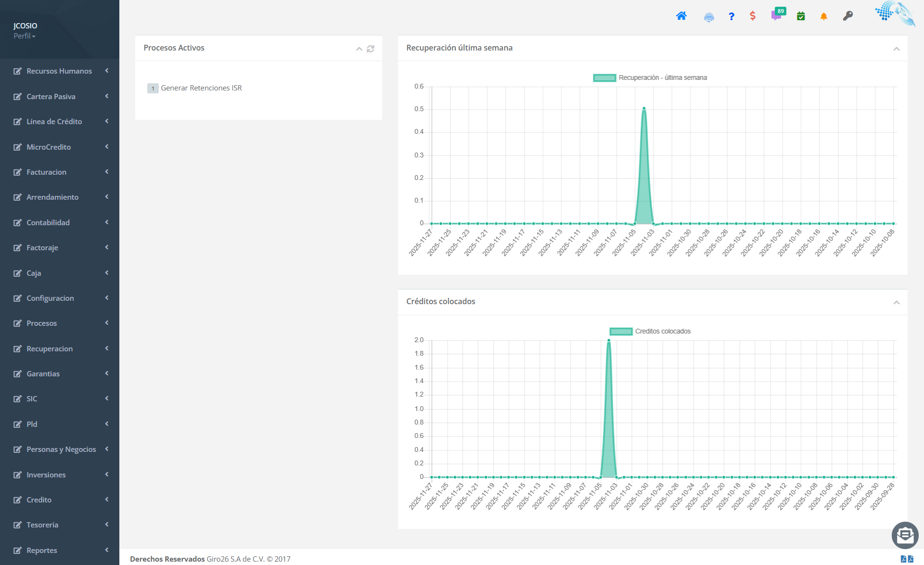
Task: Open the support headset chat icon
Action: [708, 17]
